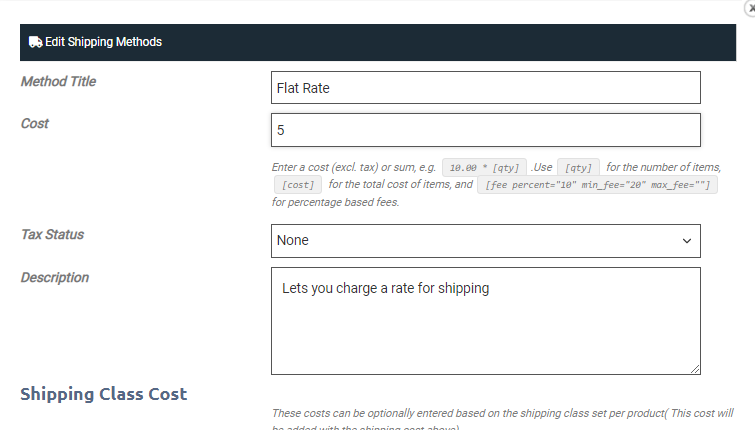Click the shipping class costs help note
Viewport: 755px width, 430px height.
click(x=500, y=413)
